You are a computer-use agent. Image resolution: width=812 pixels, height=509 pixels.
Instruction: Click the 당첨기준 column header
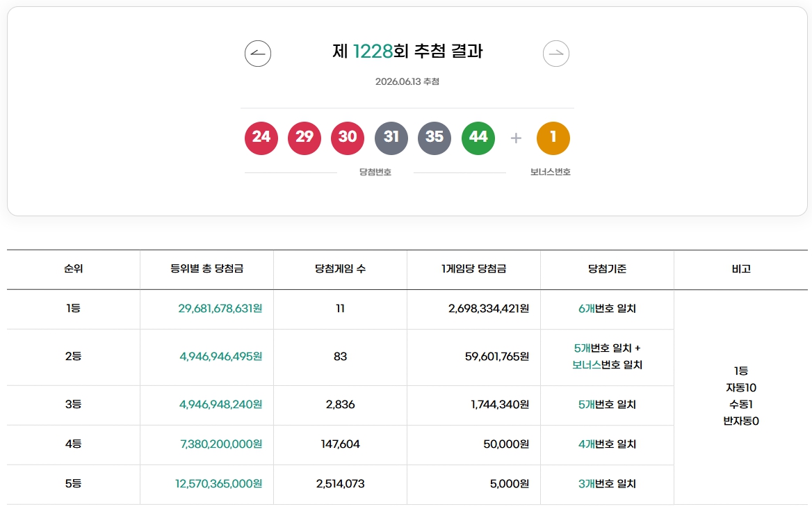(607, 268)
